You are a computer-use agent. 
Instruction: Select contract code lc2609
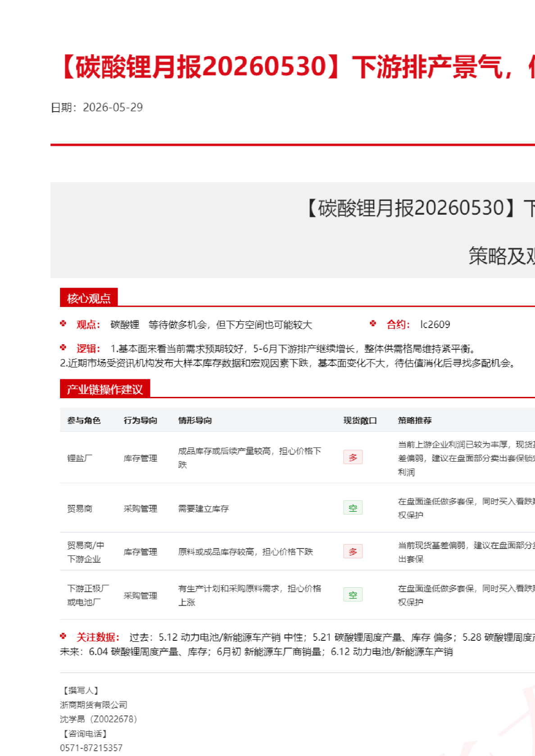click(435, 324)
